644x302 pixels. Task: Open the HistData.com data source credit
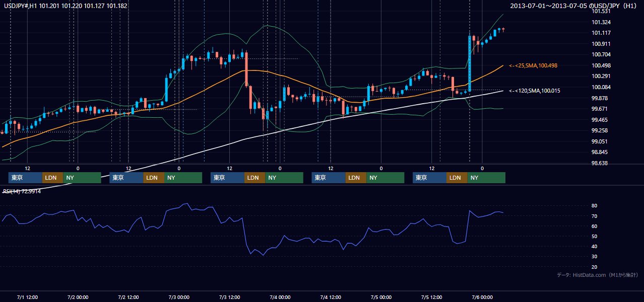(x=598, y=275)
